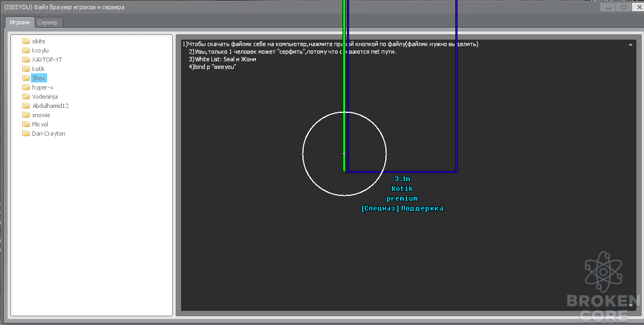
Task: Select the hyper-v folder icon
Action: tap(26, 87)
